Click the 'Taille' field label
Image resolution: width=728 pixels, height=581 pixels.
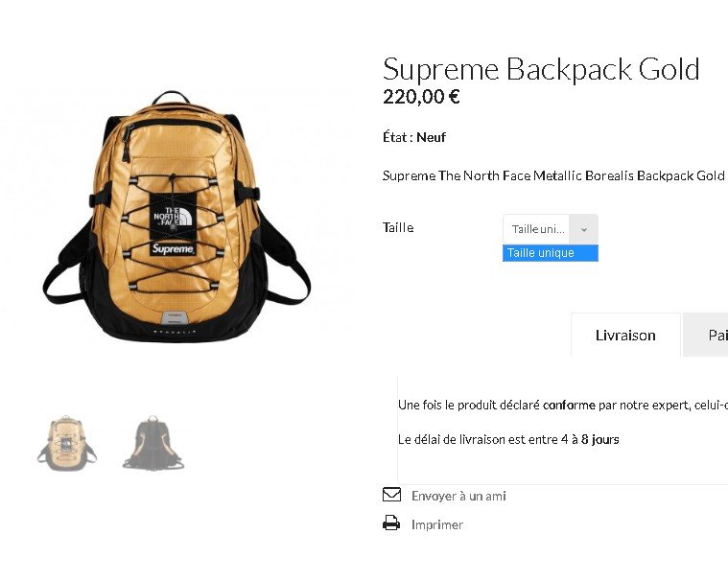(398, 227)
